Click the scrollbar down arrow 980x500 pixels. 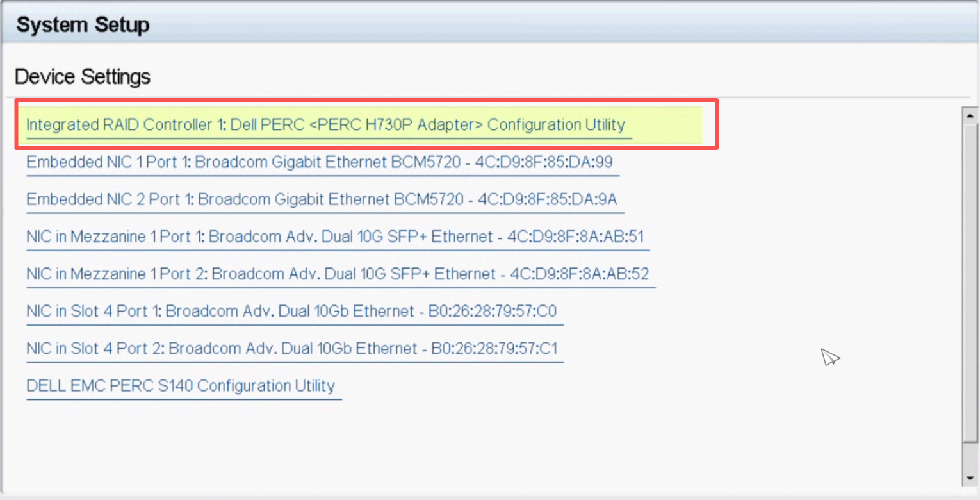tap(970, 478)
